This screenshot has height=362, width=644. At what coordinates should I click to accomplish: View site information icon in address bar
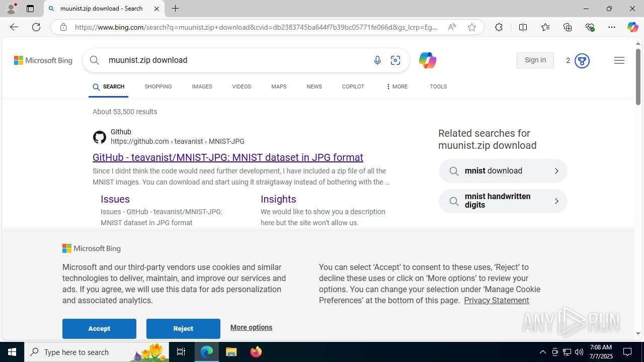point(63,27)
